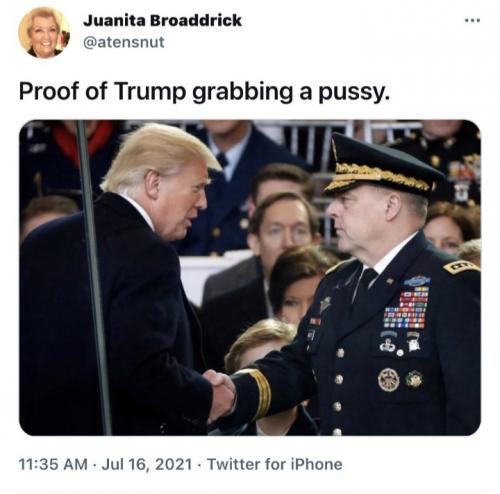Viewport: 500px width, 494px height.
Task: Open the Twitter for iPhone source link
Action: click(275, 464)
